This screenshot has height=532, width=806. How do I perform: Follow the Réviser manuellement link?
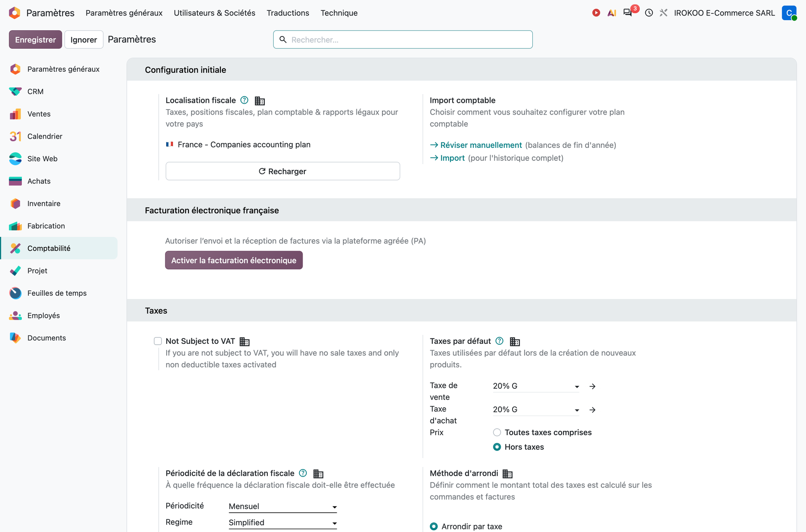476,145
